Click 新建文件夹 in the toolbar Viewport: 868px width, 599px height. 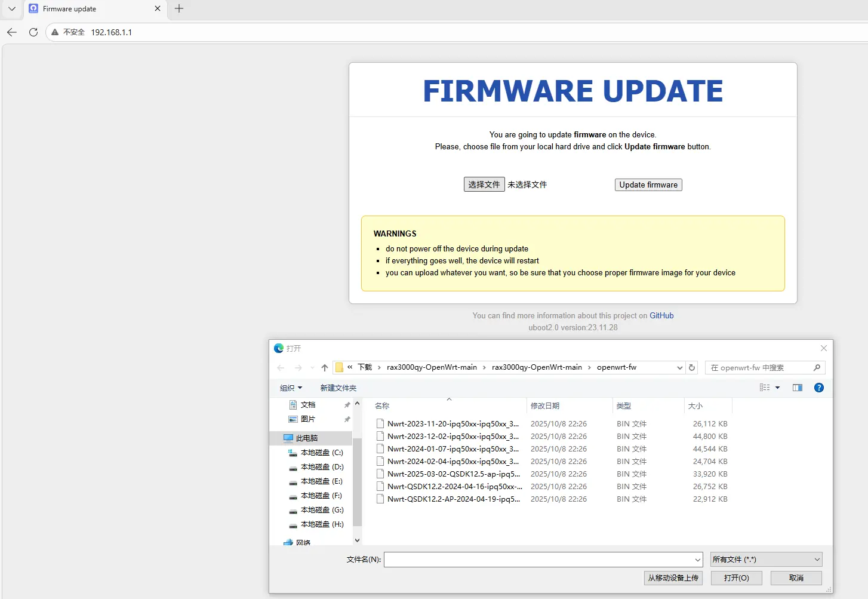pyautogui.click(x=338, y=388)
